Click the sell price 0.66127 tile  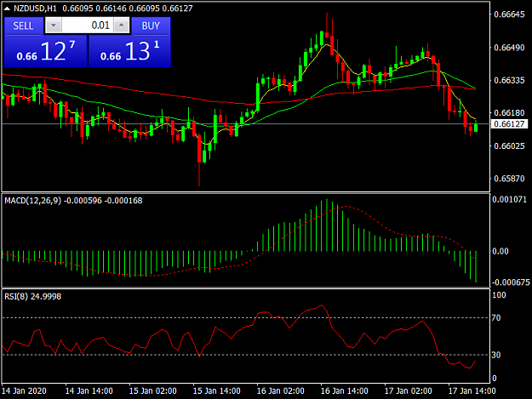point(45,51)
